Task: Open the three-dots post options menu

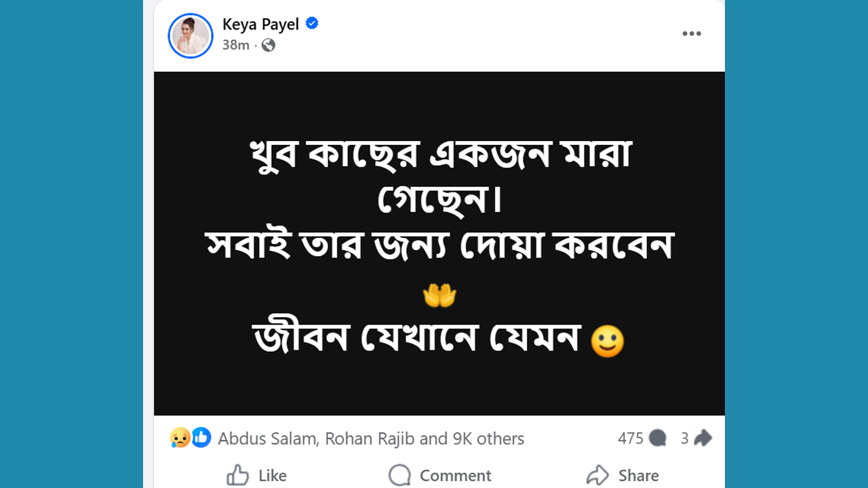Action: pos(691,34)
